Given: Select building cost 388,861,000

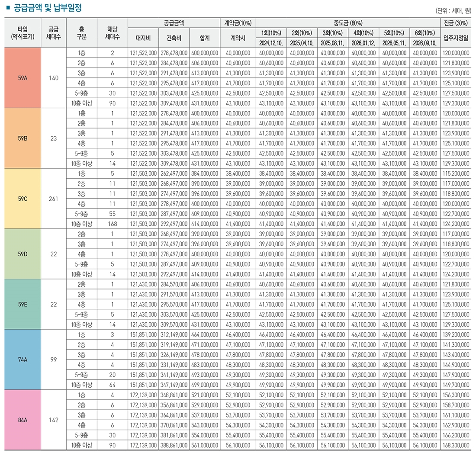Looking at the screenshot, I should point(174,445).
